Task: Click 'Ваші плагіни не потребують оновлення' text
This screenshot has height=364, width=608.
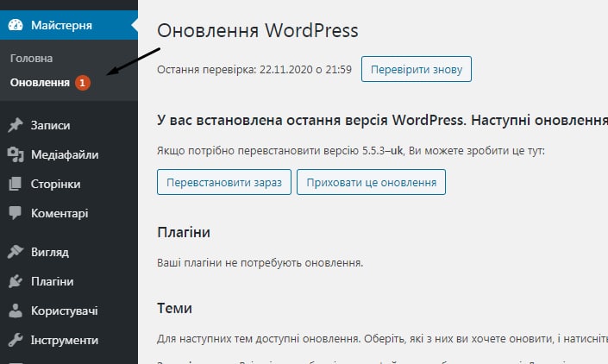Action: pyautogui.click(x=260, y=263)
